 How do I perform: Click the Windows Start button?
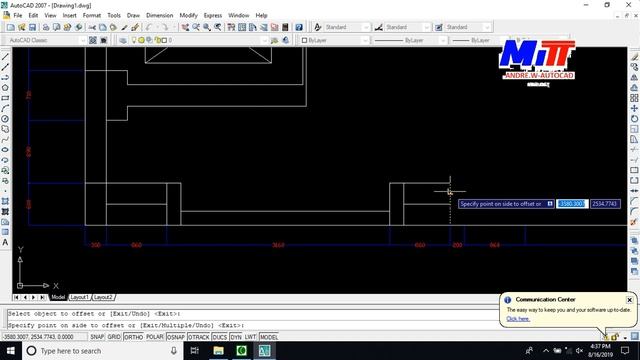(11, 351)
